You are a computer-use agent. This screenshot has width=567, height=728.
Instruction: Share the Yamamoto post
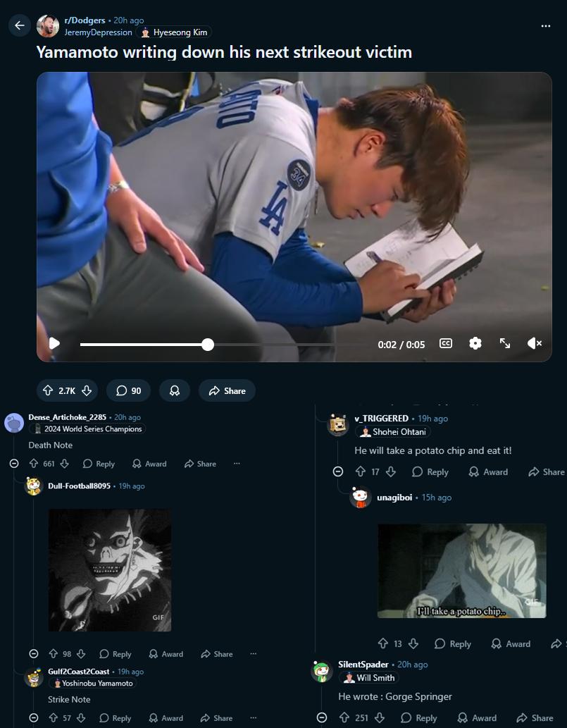226,390
